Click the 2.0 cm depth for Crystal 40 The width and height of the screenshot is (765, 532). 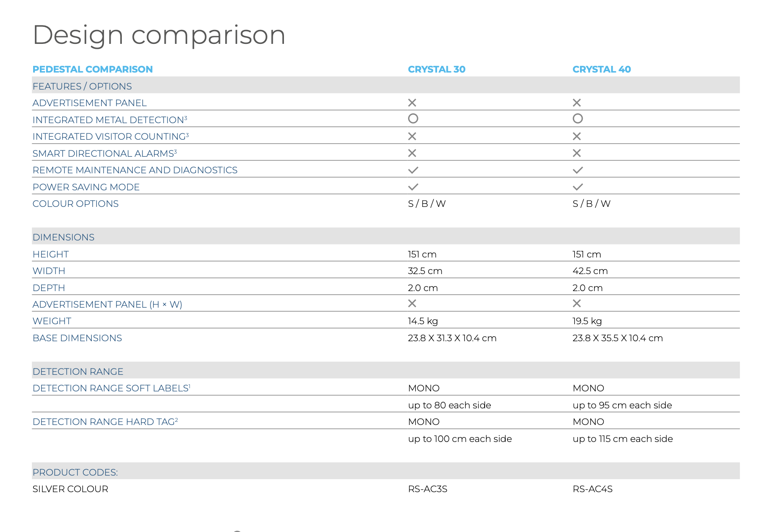pos(588,288)
